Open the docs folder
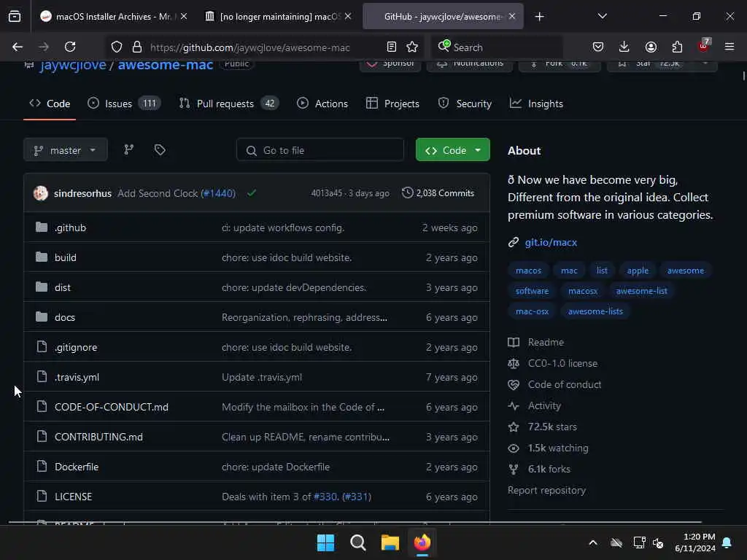Image resolution: width=747 pixels, height=560 pixels. pyautogui.click(x=65, y=317)
